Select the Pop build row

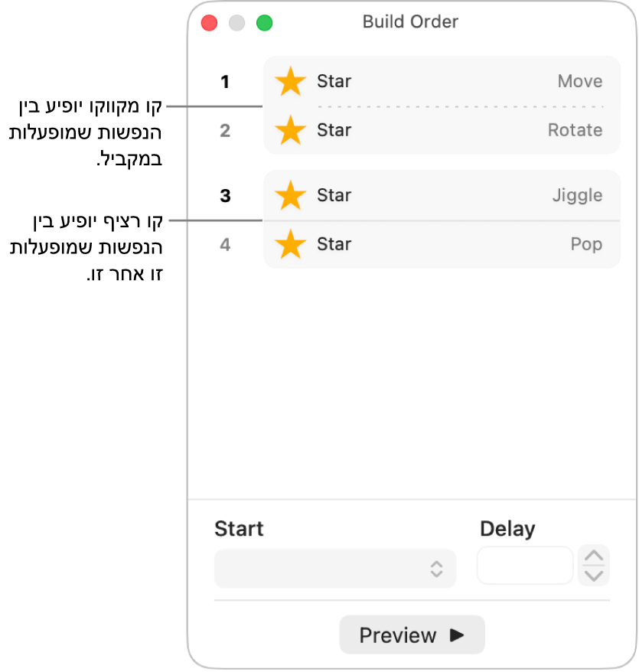(459, 244)
